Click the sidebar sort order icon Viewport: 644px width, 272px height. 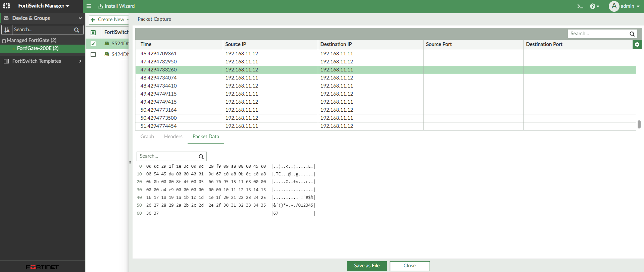7,30
